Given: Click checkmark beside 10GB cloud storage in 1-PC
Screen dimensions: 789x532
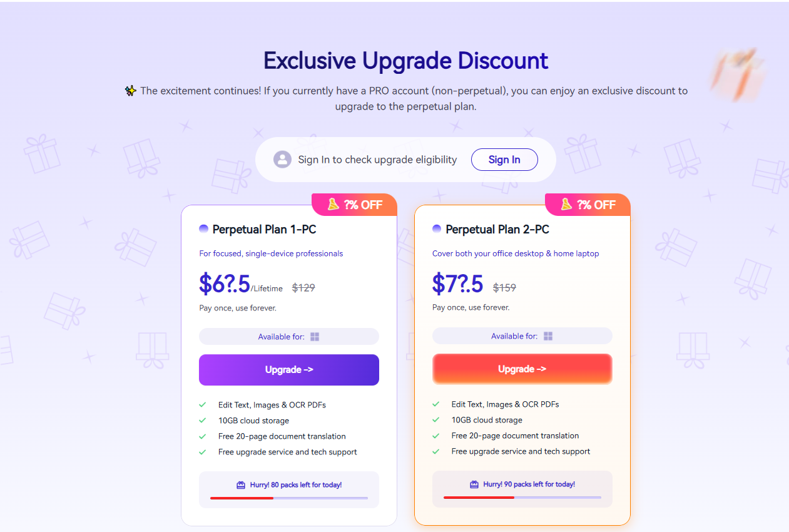Looking at the screenshot, I should pyautogui.click(x=203, y=421).
